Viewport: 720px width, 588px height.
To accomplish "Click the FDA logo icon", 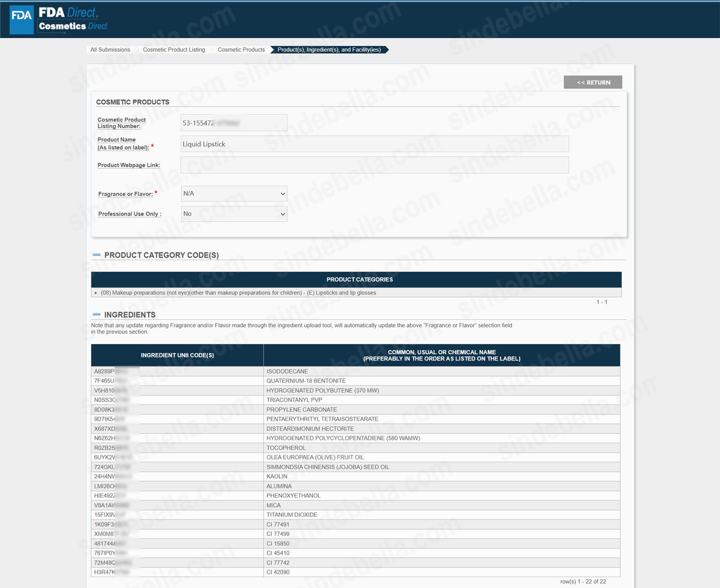I will [x=22, y=20].
